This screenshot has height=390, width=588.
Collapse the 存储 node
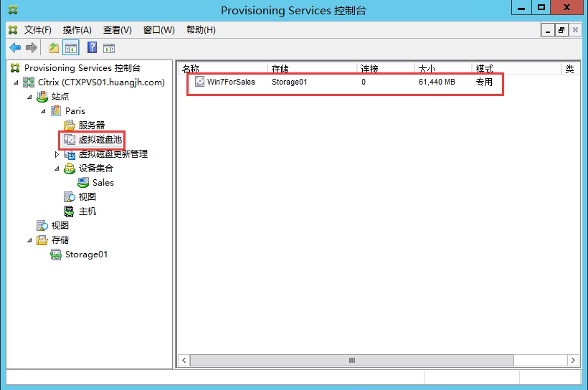pyautogui.click(x=29, y=240)
